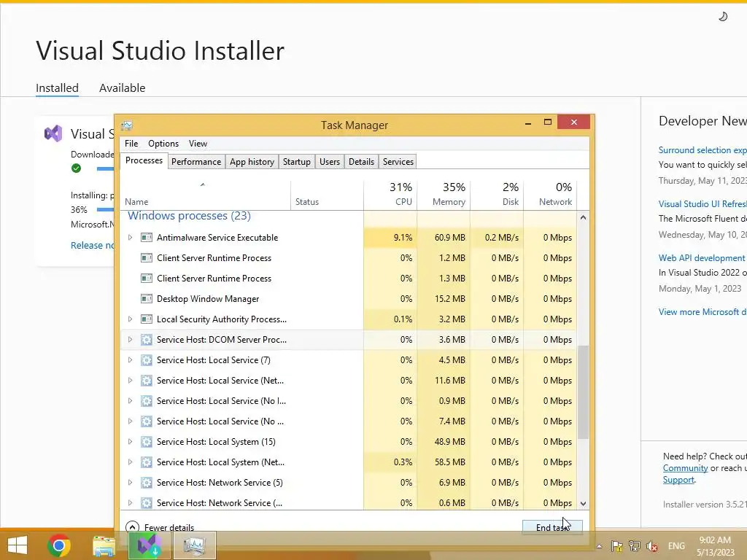The height and width of the screenshot is (560, 747).
Task: Click the Visual Studio logo in installer
Action: coord(53,133)
